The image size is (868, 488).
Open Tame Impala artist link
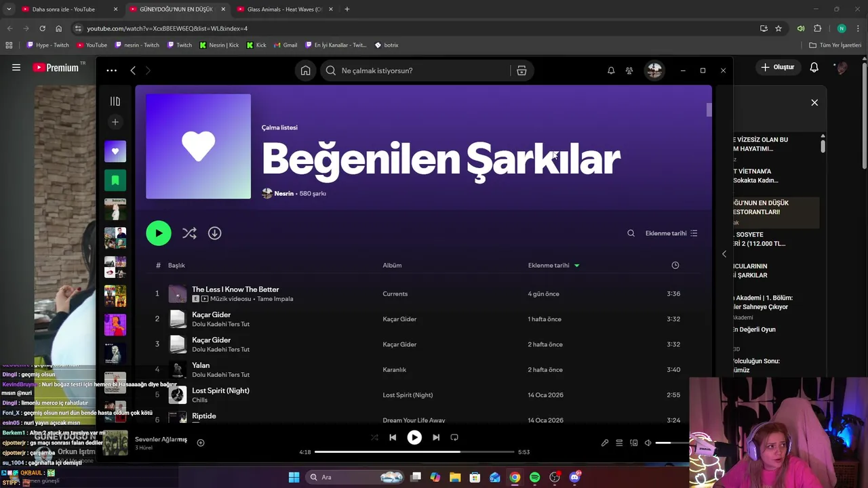pyautogui.click(x=275, y=299)
